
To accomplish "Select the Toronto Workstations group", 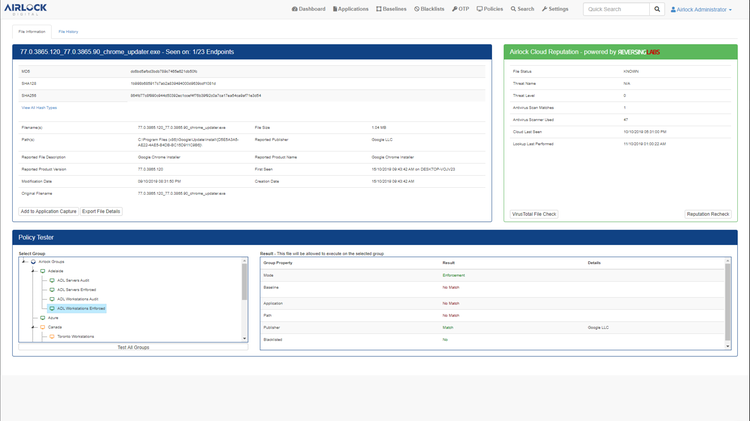I will coord(76,337).
